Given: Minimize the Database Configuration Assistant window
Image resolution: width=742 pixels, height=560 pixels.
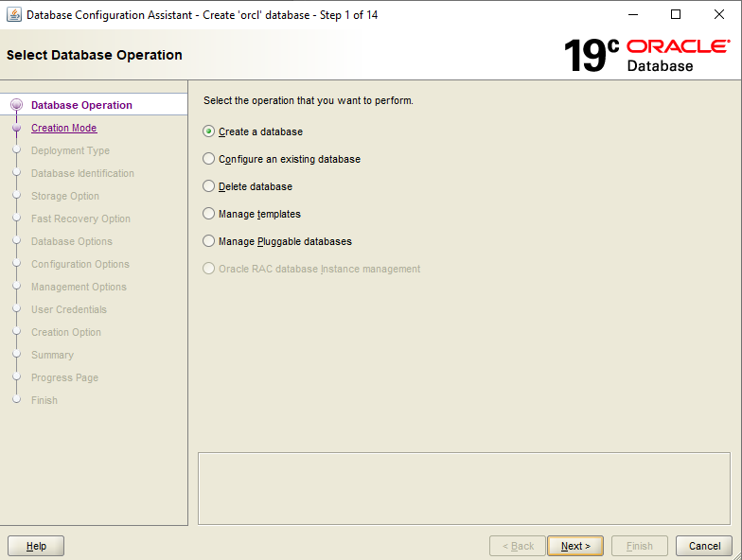Looking at the screenshot, I should tap(632, 15).
